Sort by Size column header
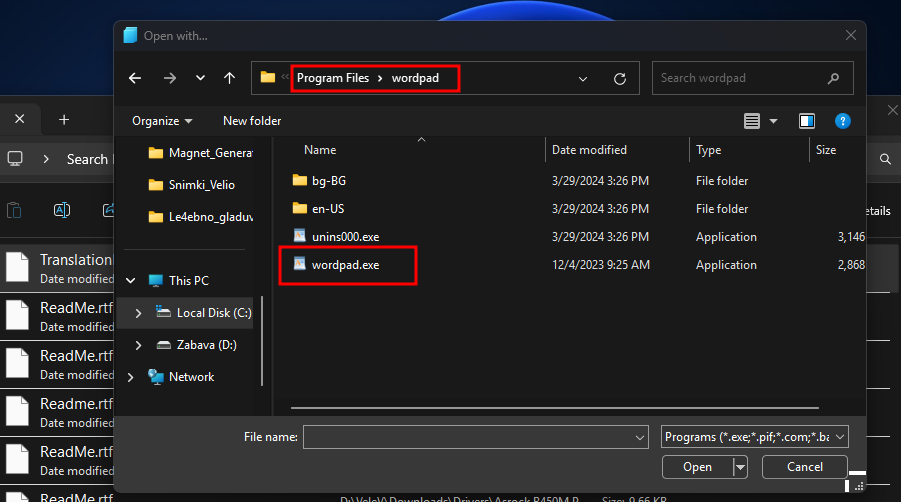 pos(826,150)
